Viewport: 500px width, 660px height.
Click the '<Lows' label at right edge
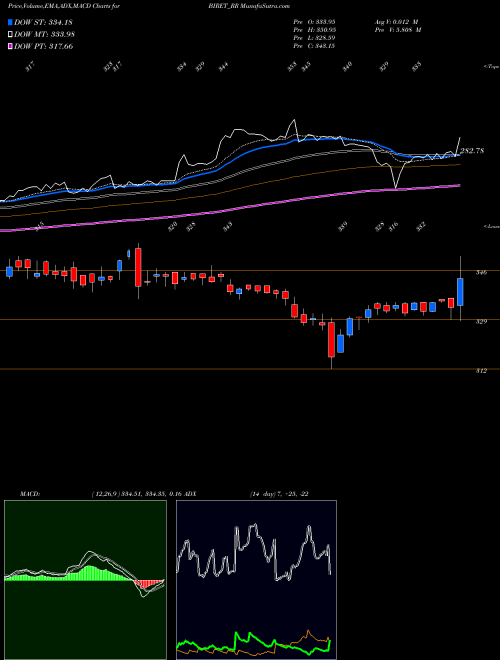pos(491,226)
